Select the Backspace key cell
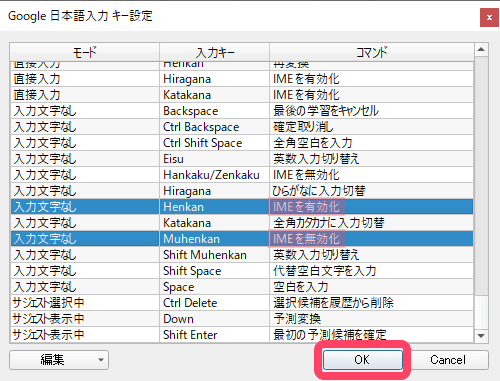The height and width of the screenshot is (381, 500). [x=214, y=111]
